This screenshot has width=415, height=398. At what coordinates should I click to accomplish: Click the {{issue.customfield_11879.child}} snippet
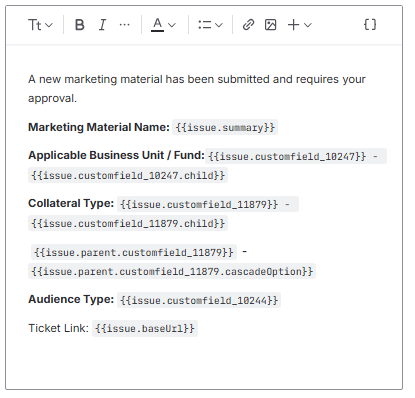tap(128, 223)
